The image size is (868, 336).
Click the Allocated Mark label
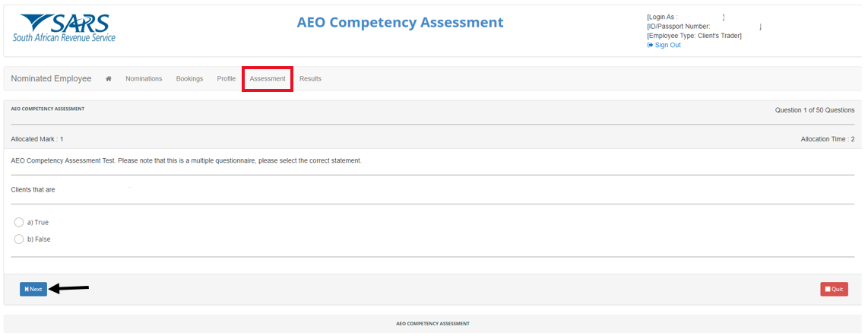pos(37,139)
